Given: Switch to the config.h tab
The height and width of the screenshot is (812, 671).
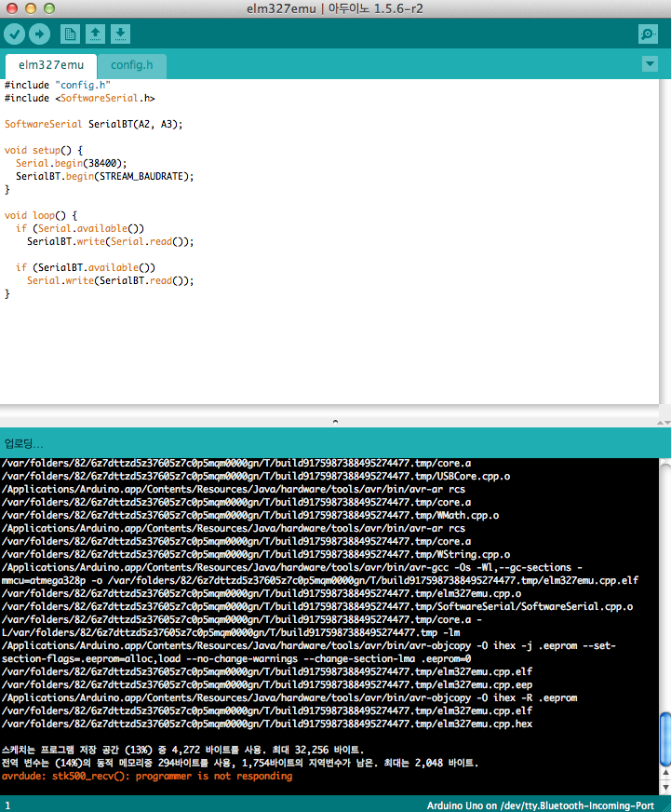Looking at the screenshot, I should tap(132, 66).
